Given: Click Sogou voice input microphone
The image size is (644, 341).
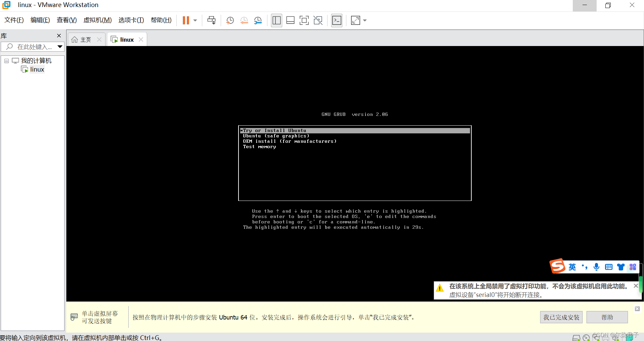Looking at the screenshot, I should pos(597,267).
